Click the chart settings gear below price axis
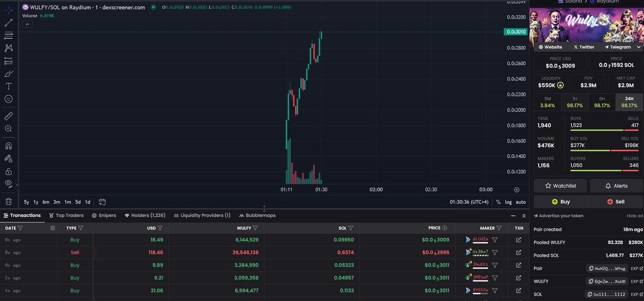 [x=517, y=189]
